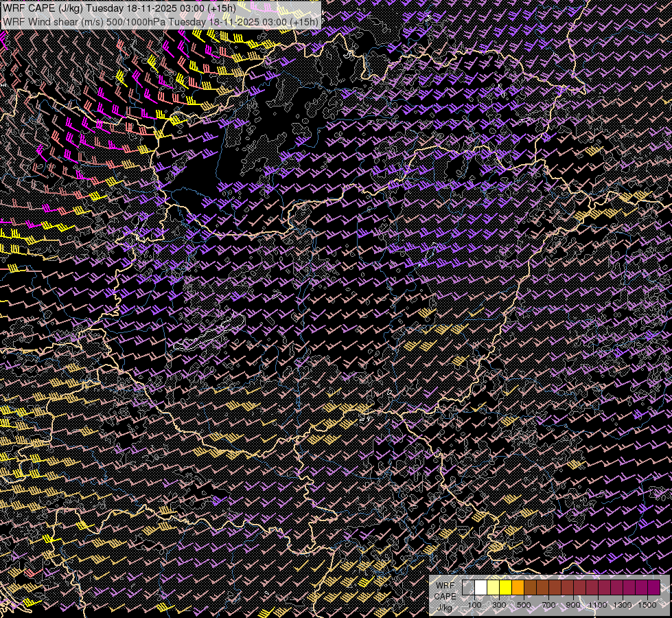The image size is (672, 618).
Task: Pick the pale yellow CAPE legend swatch
Action: pyautogui.click(x=493, y=587)
